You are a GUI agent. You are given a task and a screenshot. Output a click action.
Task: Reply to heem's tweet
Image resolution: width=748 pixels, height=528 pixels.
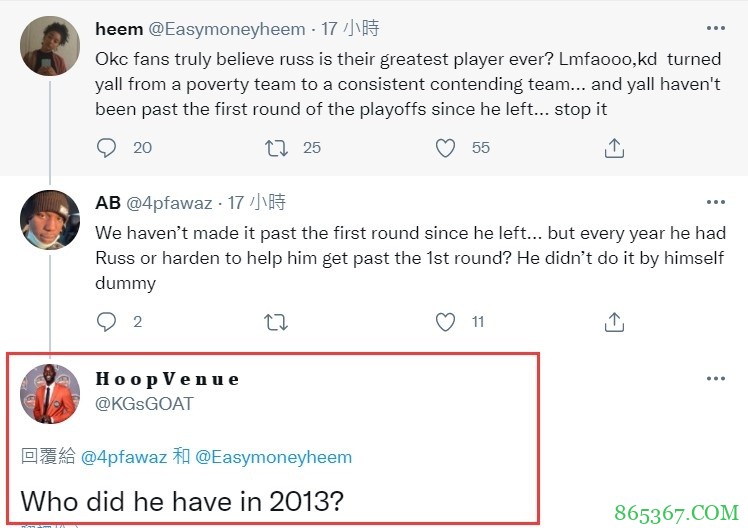pyautogui.click(x=107, y=148)
